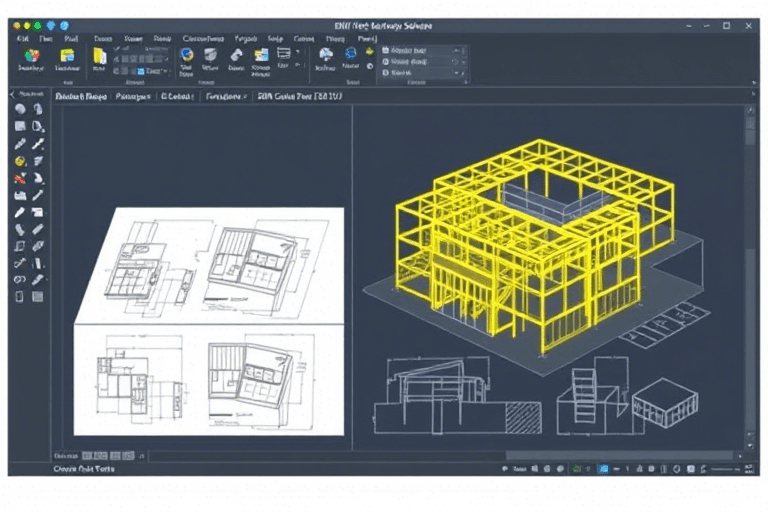Image resolution: width=768 pixels, height=512 pixels.
Task: Click the cloud icon in the ribbon
Action: pos(325,54)
